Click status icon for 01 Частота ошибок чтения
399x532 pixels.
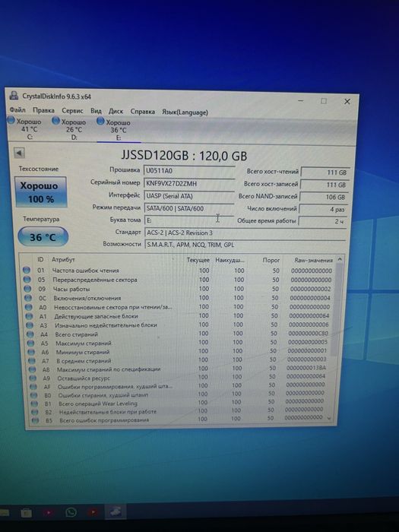27,270
